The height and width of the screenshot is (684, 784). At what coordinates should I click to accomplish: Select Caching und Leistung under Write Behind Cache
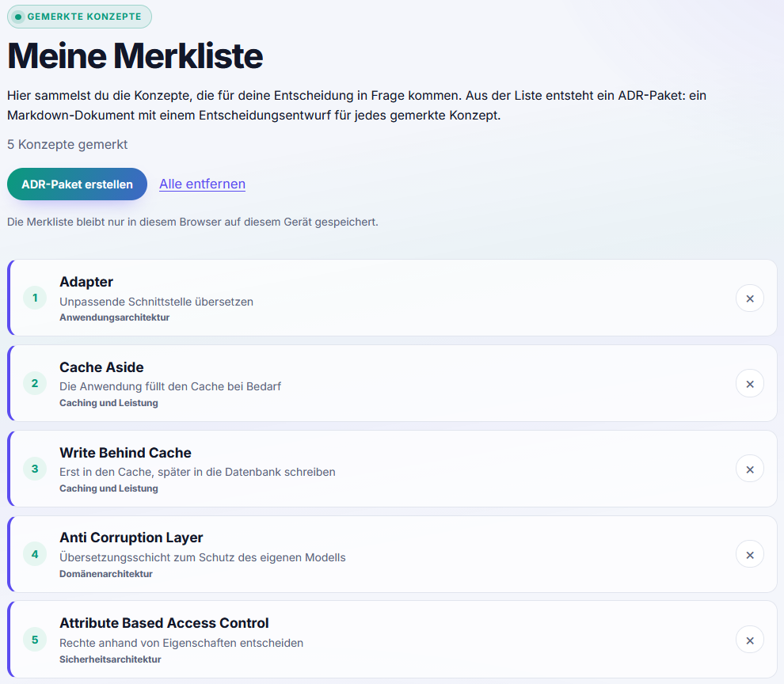pos(108,488)
